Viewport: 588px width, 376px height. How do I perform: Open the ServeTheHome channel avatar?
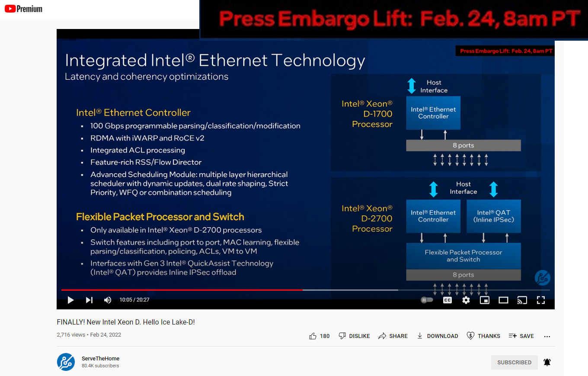point(66,362)
